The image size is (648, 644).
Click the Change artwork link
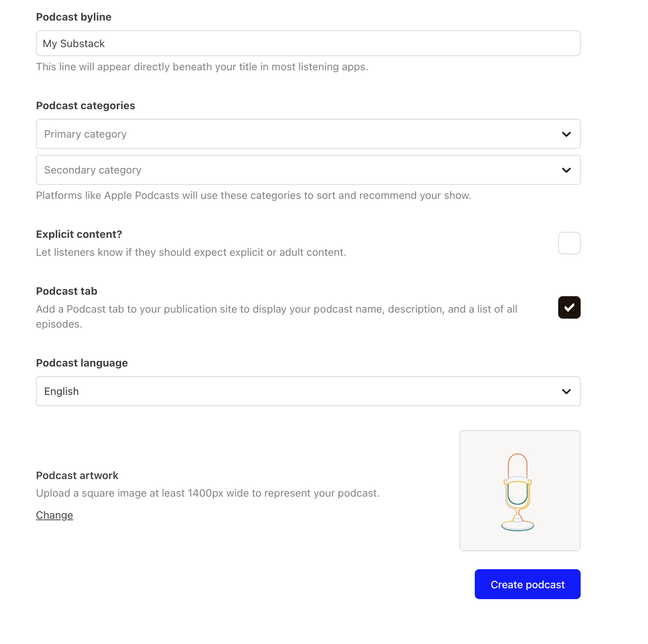[55, 515]
